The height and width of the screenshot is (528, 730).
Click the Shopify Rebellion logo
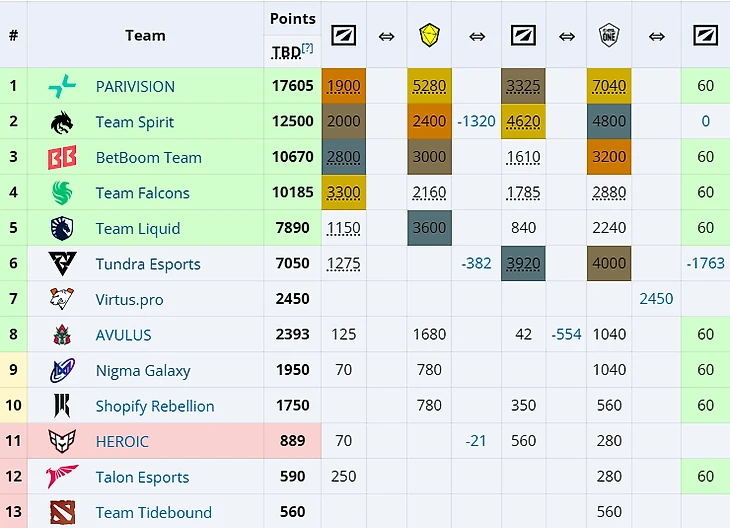tap(62, 406)
